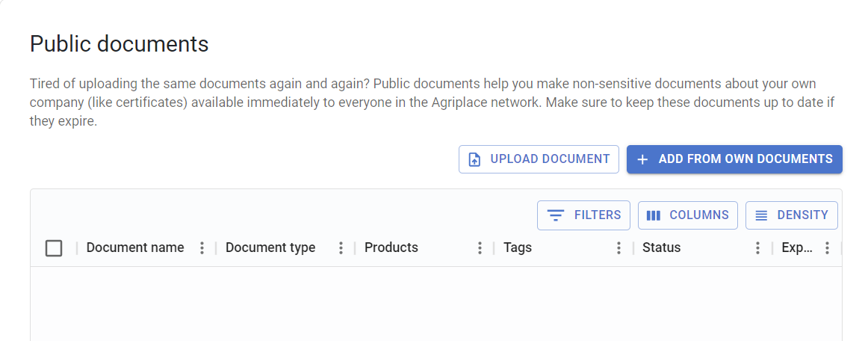Open Document type column menu dots
The height and width of the screenshot is (341, 868).
pyautogui.click(x=341, y=248)
